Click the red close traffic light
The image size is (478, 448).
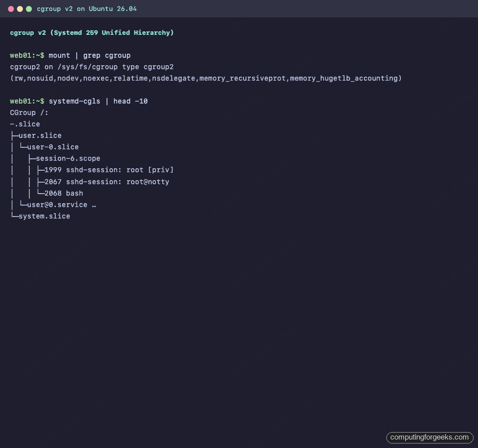coord(11,8)
